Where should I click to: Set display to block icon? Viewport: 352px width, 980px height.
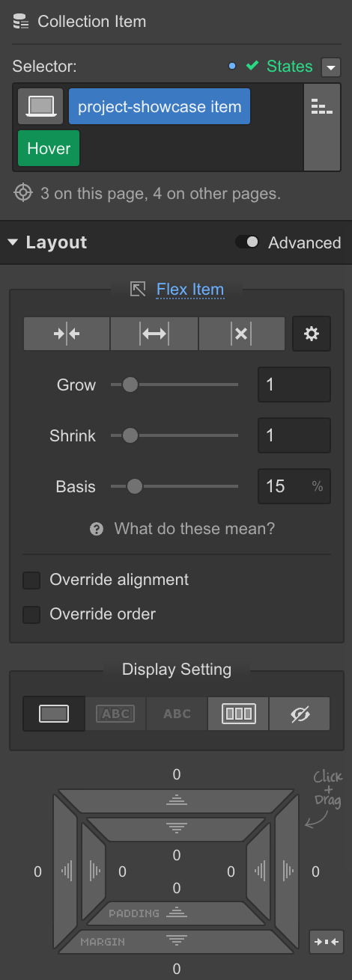pyautogui.click(x=53, y=714)
